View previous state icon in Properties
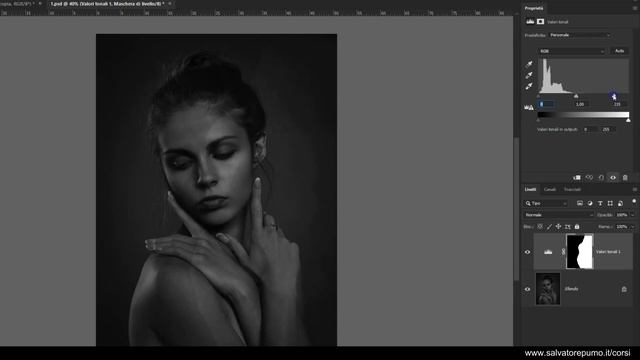This screenshot has width=640, height=360. click(x=589, y=178)
